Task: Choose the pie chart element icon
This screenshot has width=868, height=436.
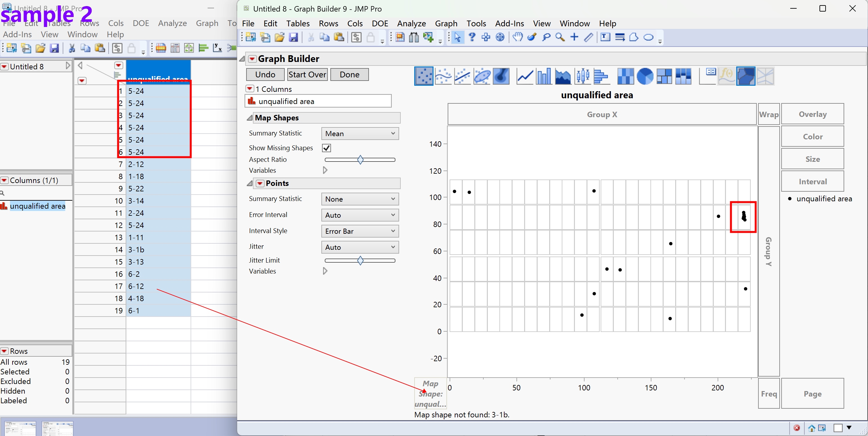Action: (x=645, y=76)
